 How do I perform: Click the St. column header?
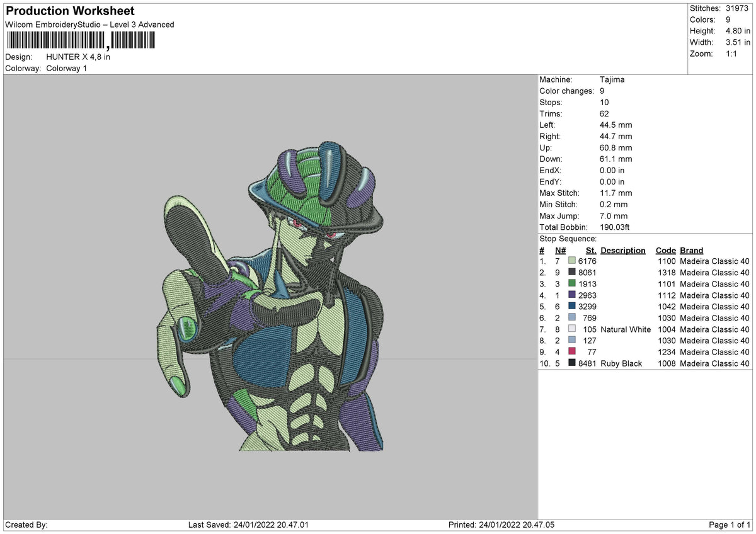[x=591, y=251]
